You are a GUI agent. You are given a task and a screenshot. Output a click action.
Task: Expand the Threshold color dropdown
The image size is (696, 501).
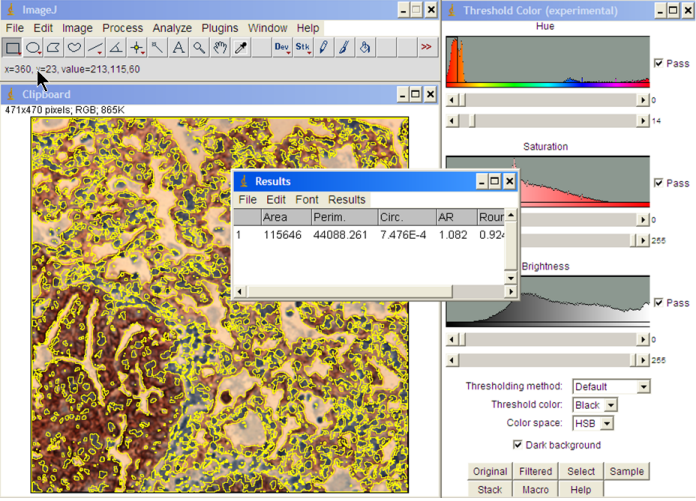pos(595,405)
